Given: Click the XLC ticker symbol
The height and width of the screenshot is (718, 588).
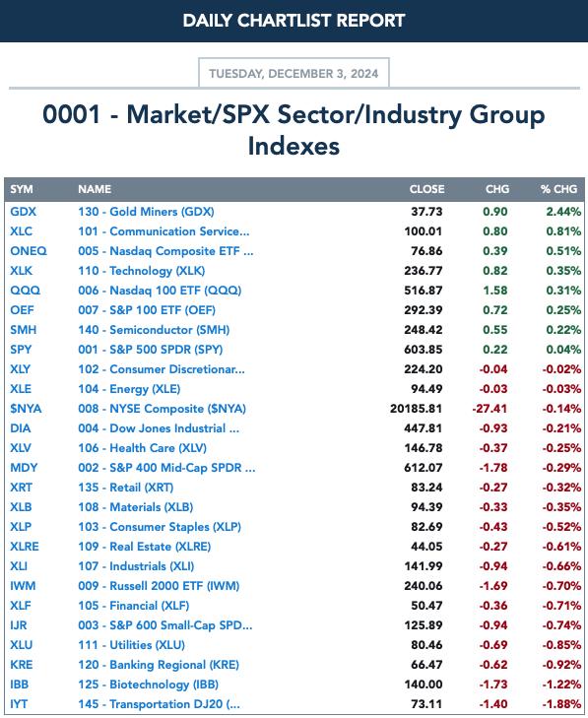Looking at the screenshot, I should tap(21, 231).
